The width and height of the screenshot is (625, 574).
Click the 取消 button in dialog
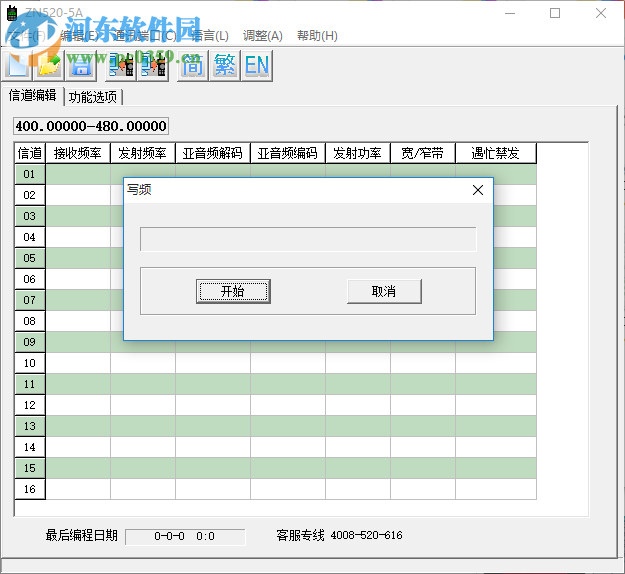point(384,291)
